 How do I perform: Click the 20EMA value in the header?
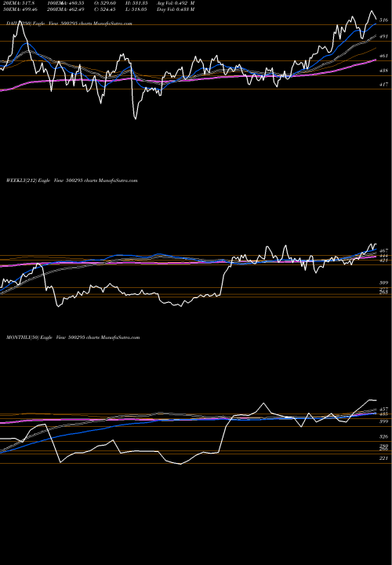click(x=19, y=2)
